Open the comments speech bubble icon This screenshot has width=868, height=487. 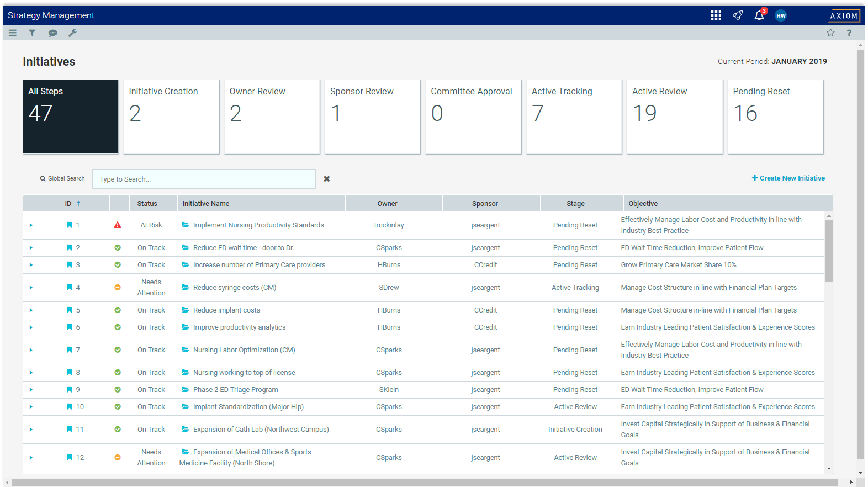(x=52, y=33)
